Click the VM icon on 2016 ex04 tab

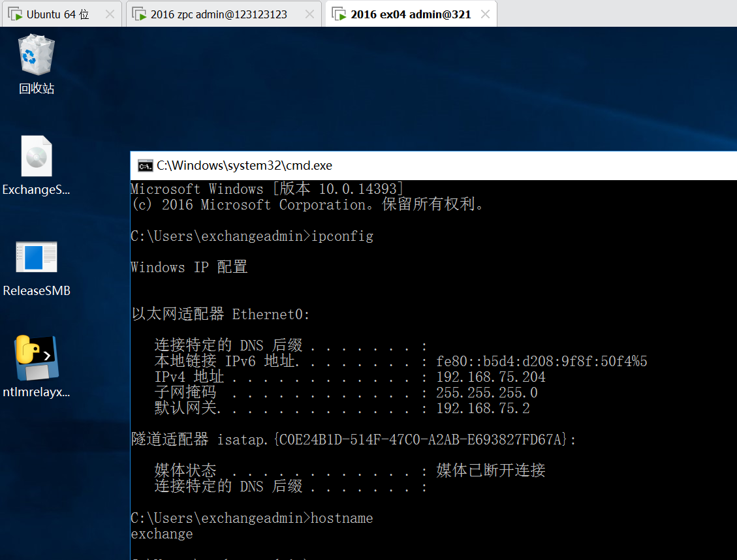click(339, 14)
